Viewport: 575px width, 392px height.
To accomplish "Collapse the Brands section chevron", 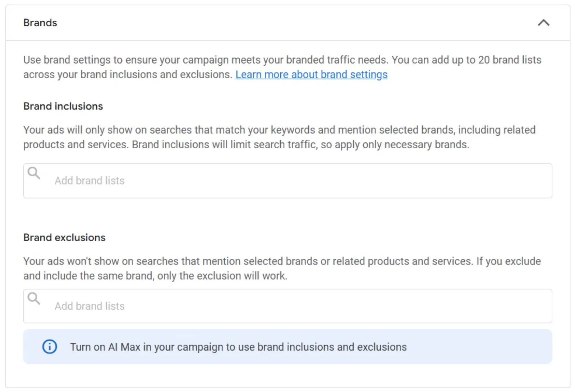I will [543, 23].
